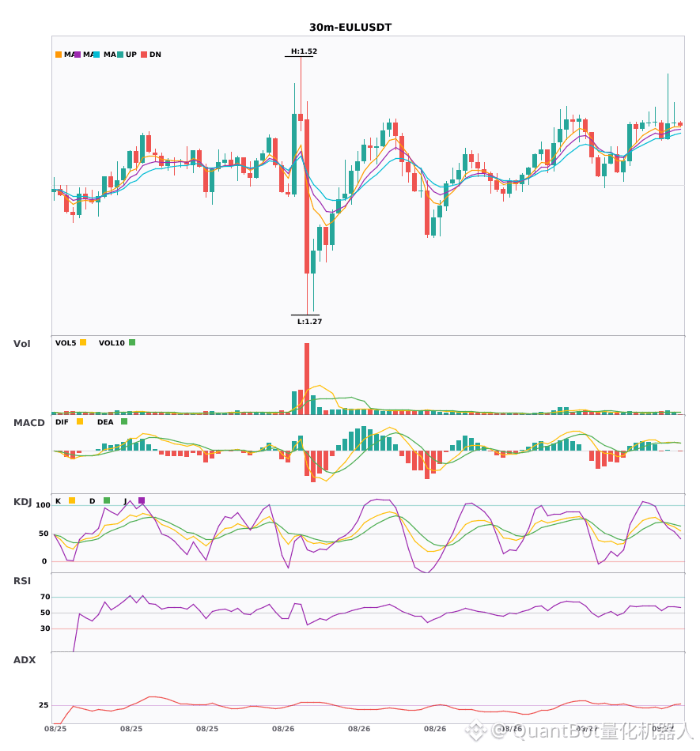This screenshot has width=700, height=751.
Task: Click the yellow K line swatch
Action: point(72,500)
